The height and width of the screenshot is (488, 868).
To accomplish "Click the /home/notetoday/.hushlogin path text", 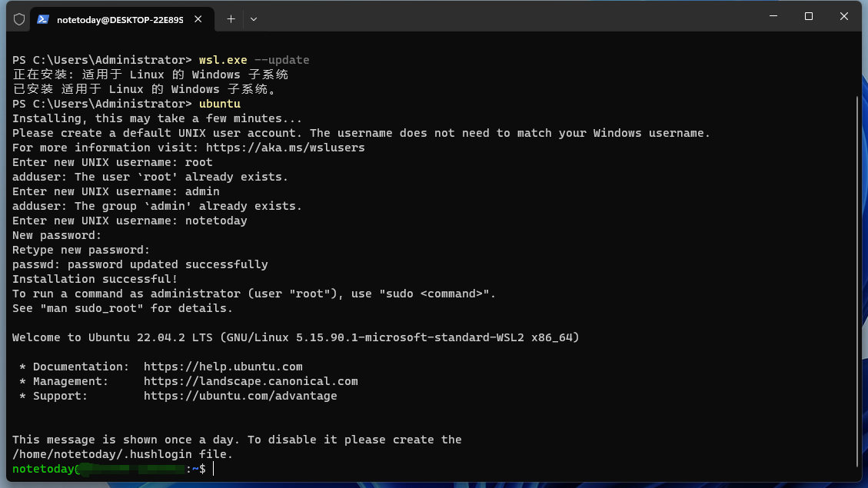I will (100, 454).
